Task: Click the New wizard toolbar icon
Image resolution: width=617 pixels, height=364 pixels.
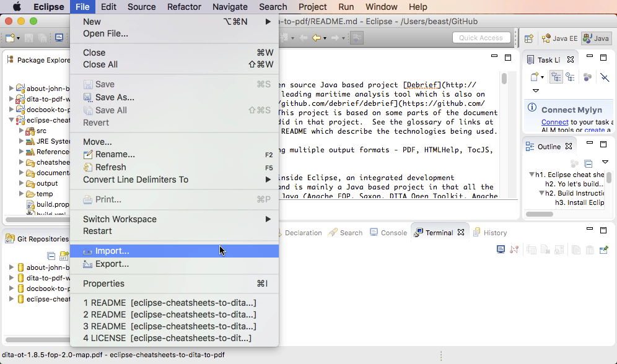Action: [x=10, y=38]
